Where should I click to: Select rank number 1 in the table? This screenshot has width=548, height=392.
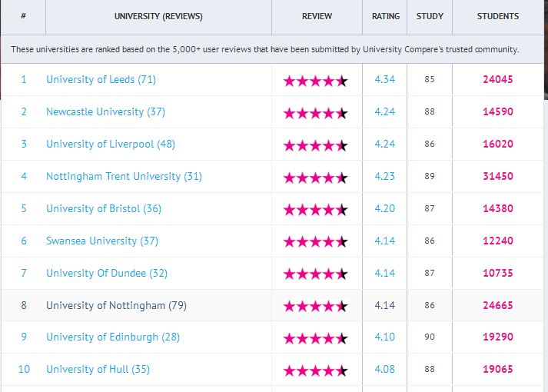[x=24, y=79]
